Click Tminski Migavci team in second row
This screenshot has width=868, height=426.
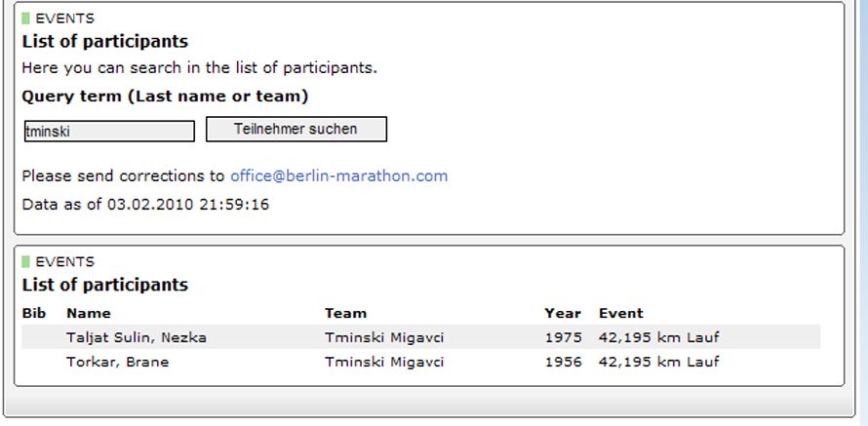pos(384,362)
